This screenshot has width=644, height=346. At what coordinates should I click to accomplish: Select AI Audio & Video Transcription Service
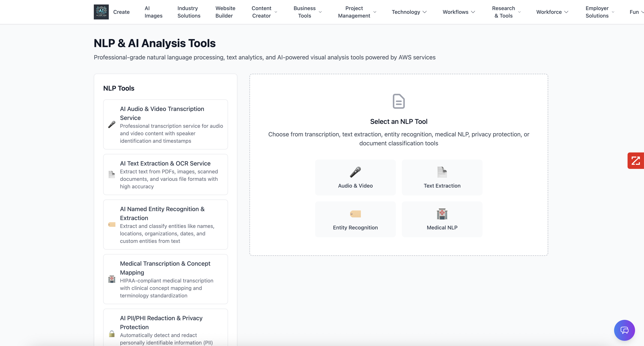[x=165, y=124]
